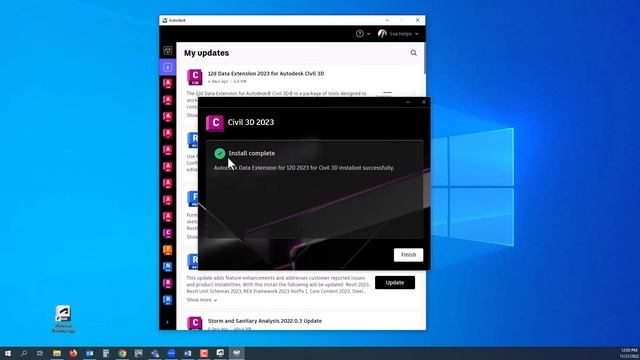Open the Eva Helps account menu
The width and height of the screenshot is (640, 360).
coord(398,34)
